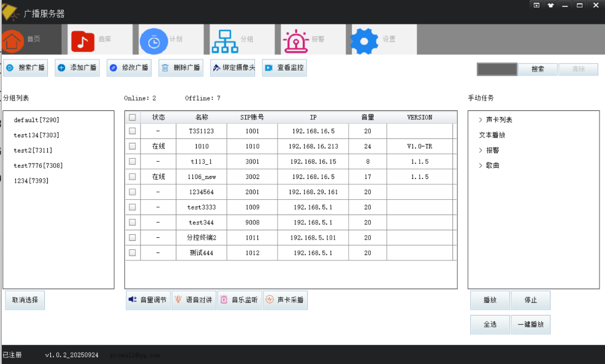Image resolution: width=605 pixels, height=364 pixels.
Task: Open the 音量调节 volume adjustment tool
Action: coord(148,300)
